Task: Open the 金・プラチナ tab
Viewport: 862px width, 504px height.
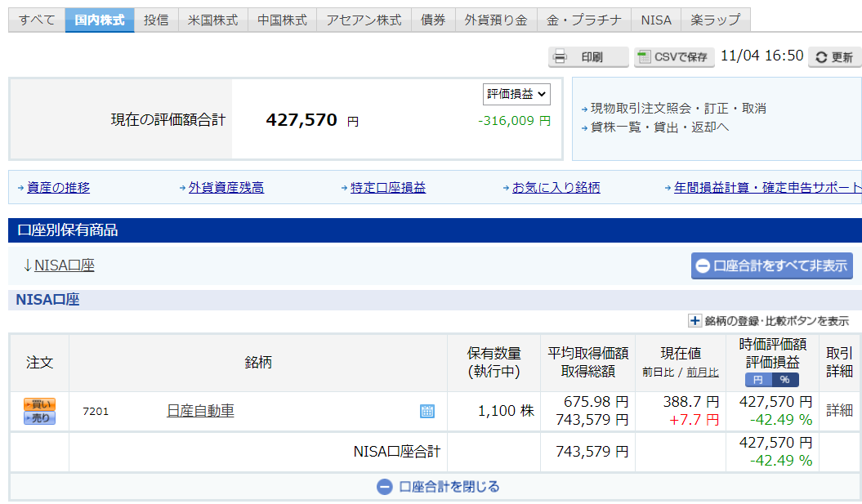Action: [584, 20]
